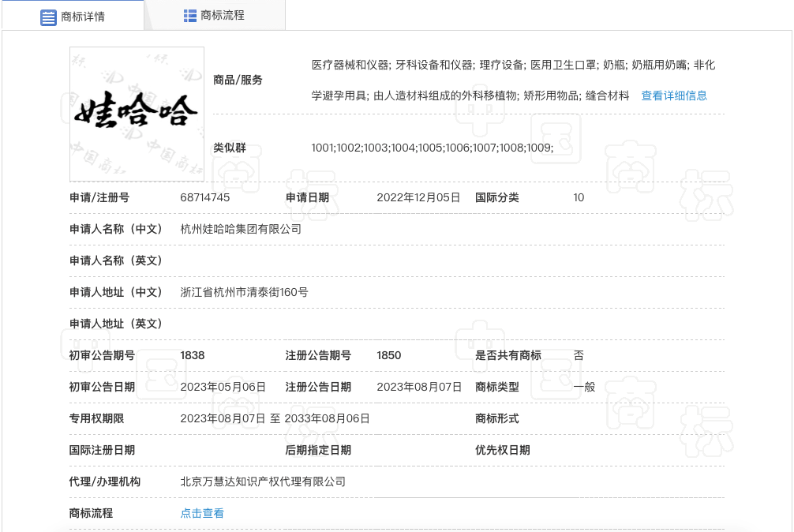
Task: Click the 点击查看 trademark process link
Action: (x=202, y=513)
